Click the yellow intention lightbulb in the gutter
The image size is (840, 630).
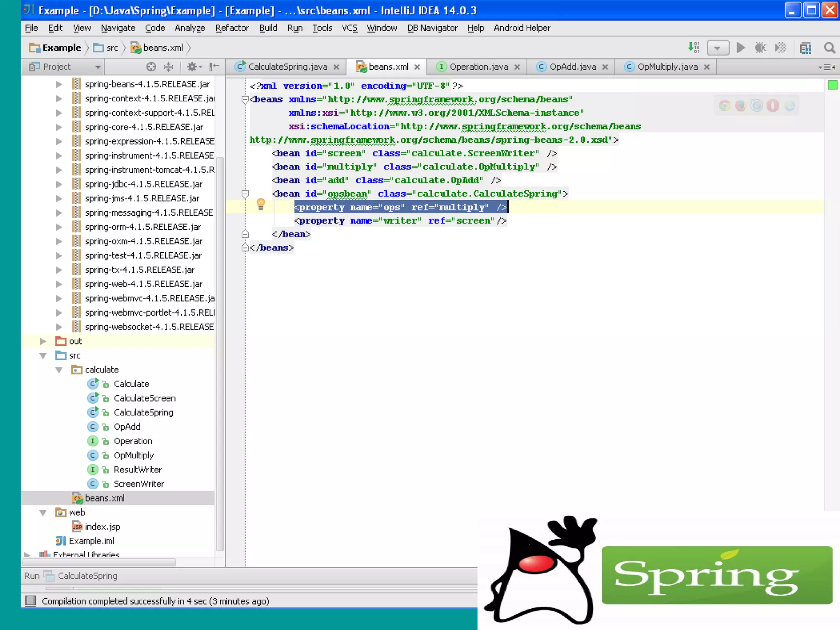pyautogui.click(x=260, y=204)
